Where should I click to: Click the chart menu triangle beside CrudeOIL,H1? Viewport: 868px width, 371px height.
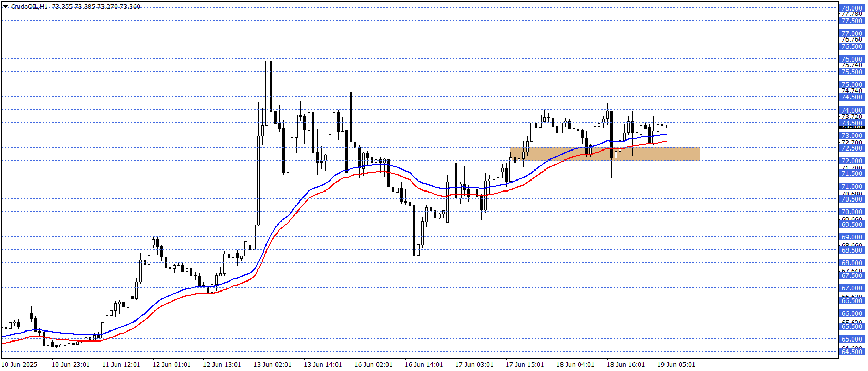(5, 7)
